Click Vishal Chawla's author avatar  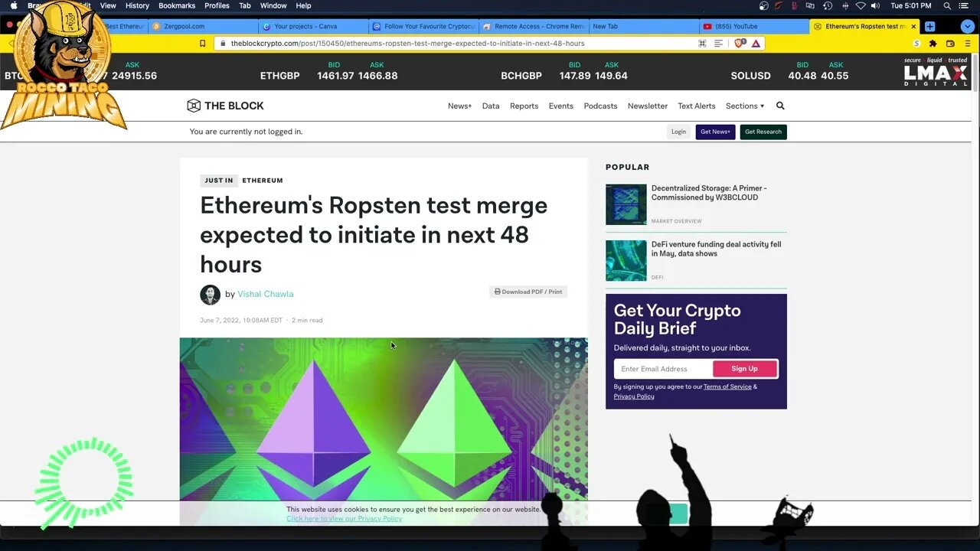click(210, 294)
